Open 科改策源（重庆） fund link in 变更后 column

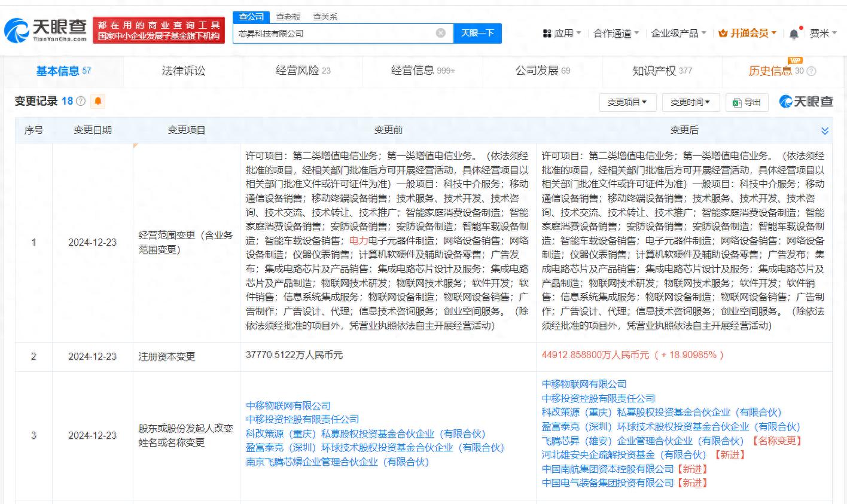point(662,412)
